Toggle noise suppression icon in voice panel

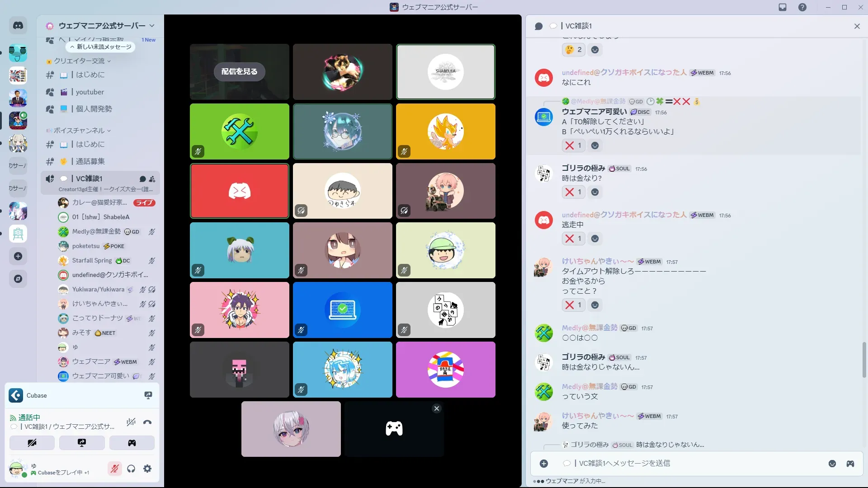click(131, 422)
